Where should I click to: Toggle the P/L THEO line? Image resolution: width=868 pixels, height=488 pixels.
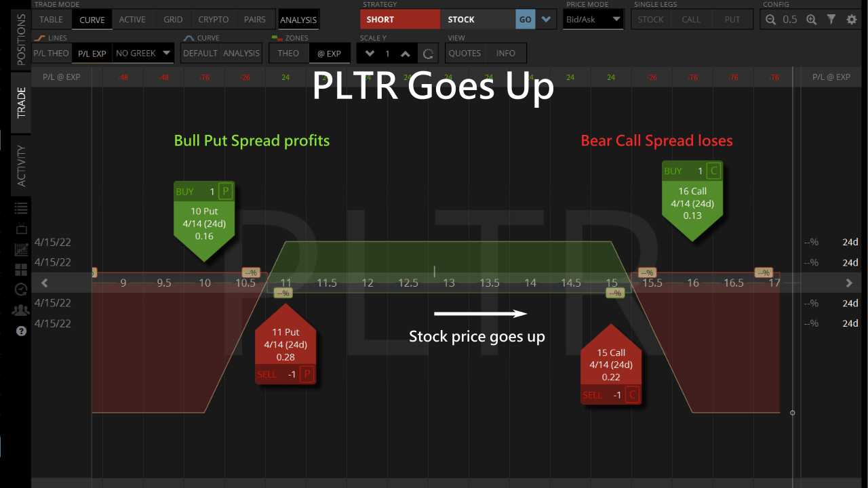tap(52, 53)
